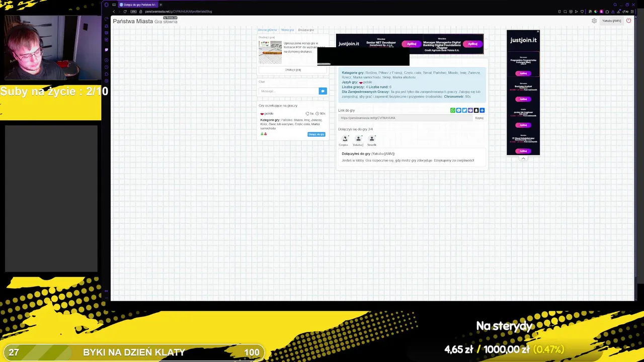The image size is (644, 362).
Task: Click the 'Link do gry' label
Action: pyautogui.click(x=346, y=110)
